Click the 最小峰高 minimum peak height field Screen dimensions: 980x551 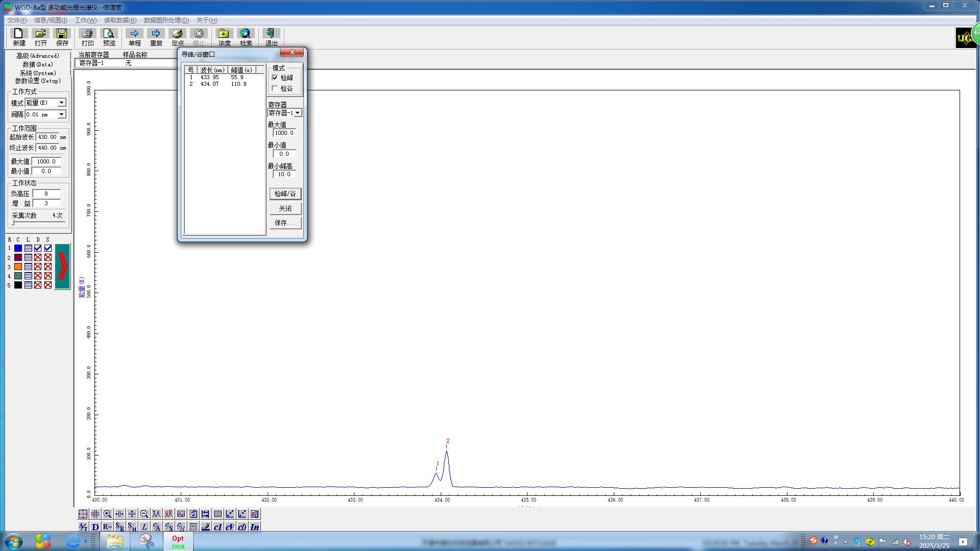coord(284,174)
